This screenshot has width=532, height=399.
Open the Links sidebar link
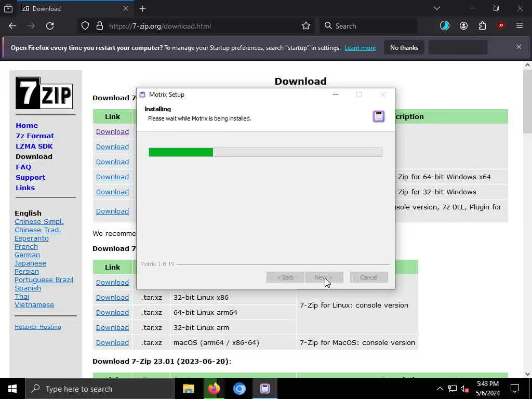25,188
